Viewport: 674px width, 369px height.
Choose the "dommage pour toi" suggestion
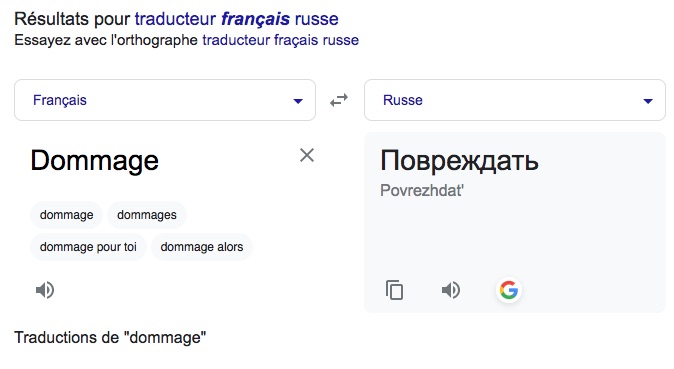[88, 247]
